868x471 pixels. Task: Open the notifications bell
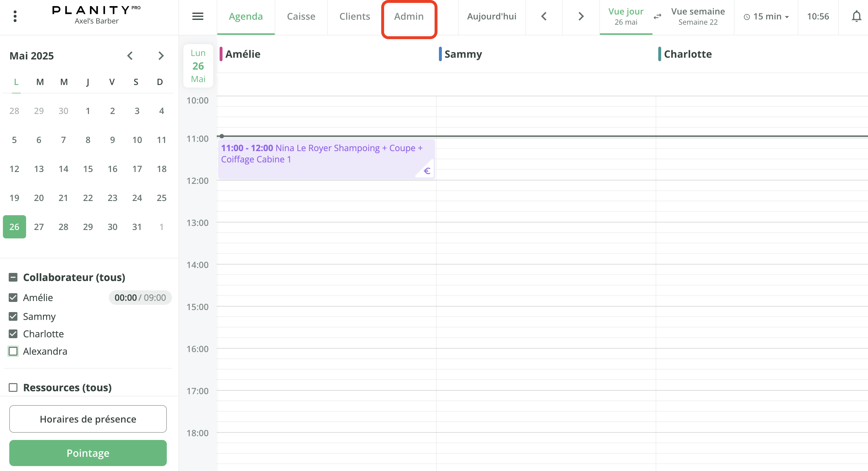click(x=856, y=16)
